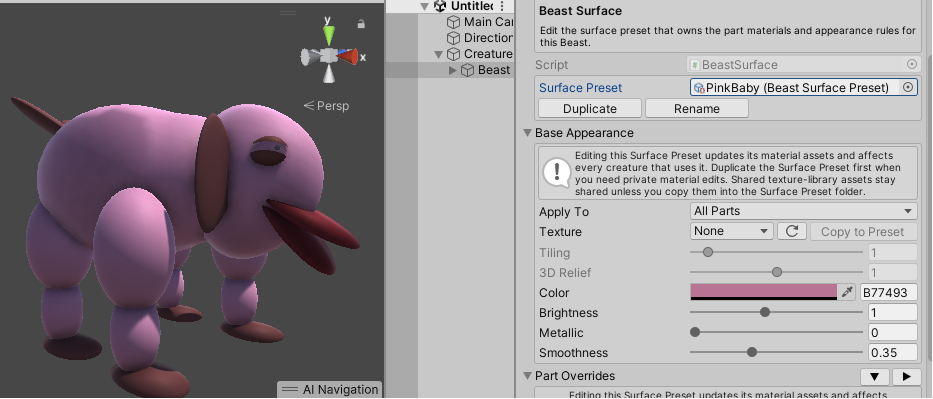Open the object picker for Surface Preset
The width and height of the screenshot is (933, 399).
[x=908, y=87]
